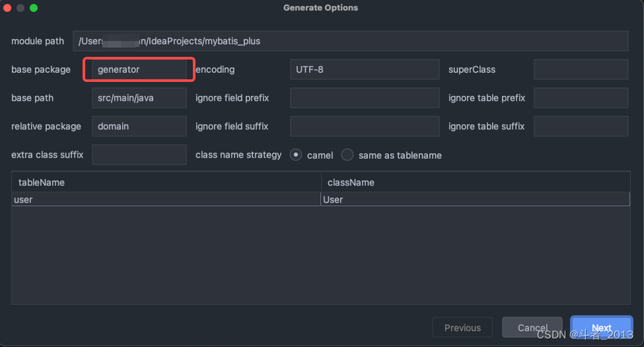
Task: Select the user table row cell
Action: pos(166,199)
